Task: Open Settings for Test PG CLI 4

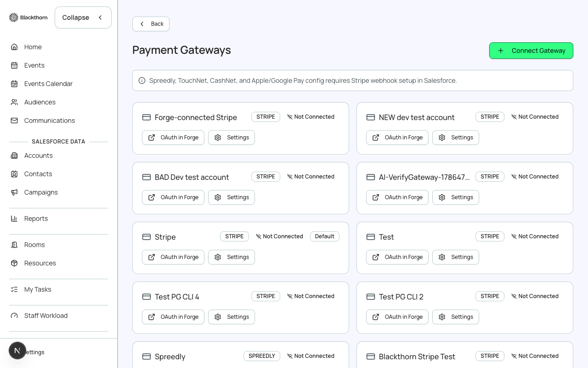Action: (x=232, y=317)
